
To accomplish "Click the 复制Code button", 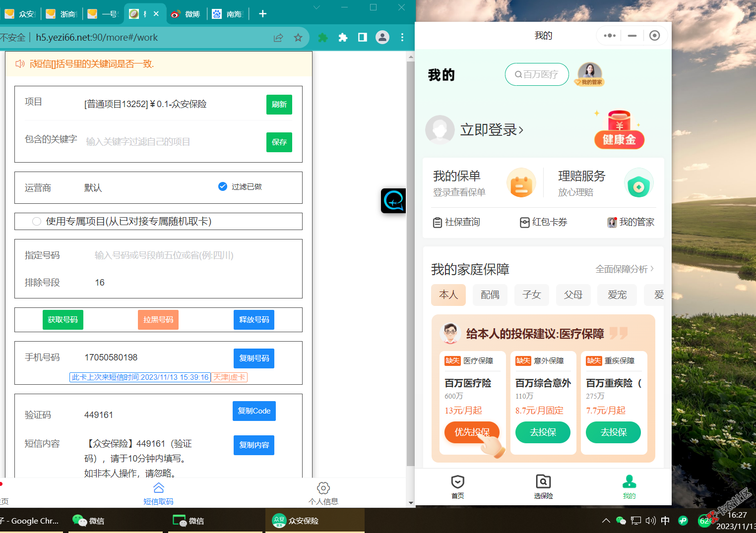I will click(x=254, y=411).
